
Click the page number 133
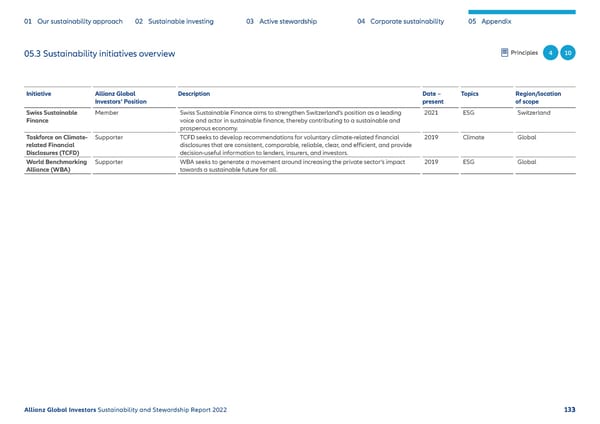pyautogui.click(x=568, y=407)
